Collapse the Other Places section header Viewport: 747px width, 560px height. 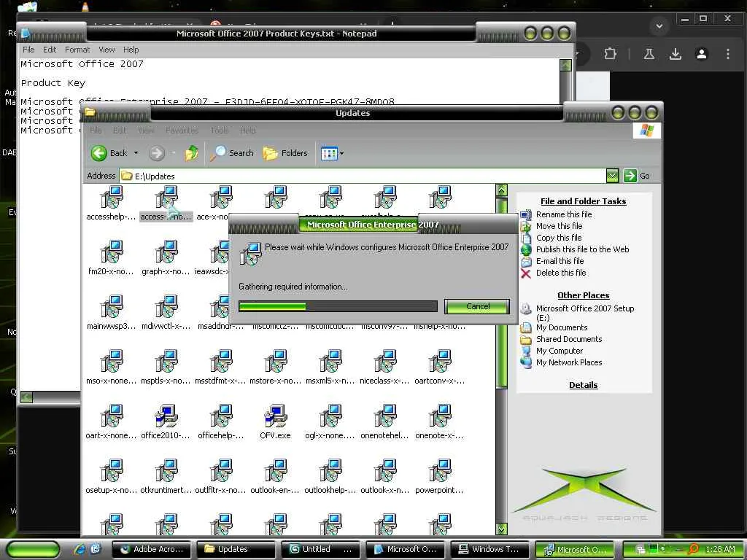tap(583, 295)
